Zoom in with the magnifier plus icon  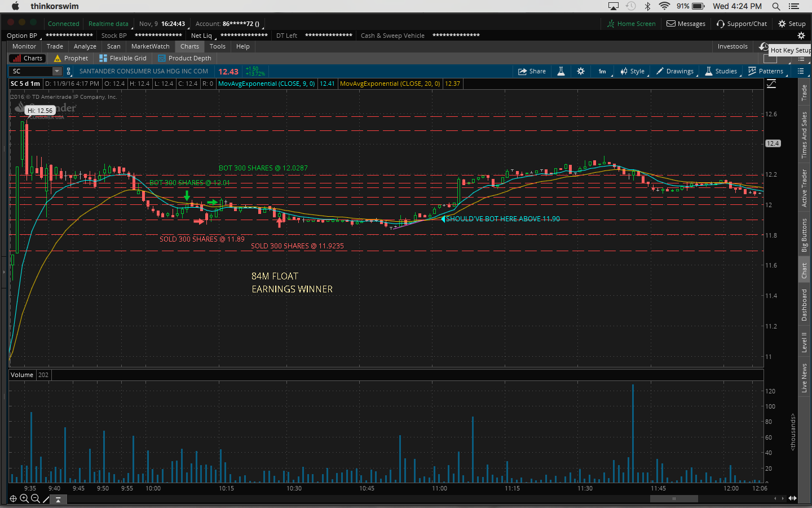tap(24, 498)
